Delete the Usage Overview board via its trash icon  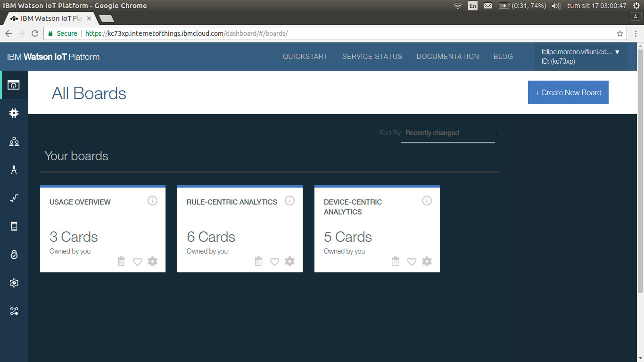(121, 261)
